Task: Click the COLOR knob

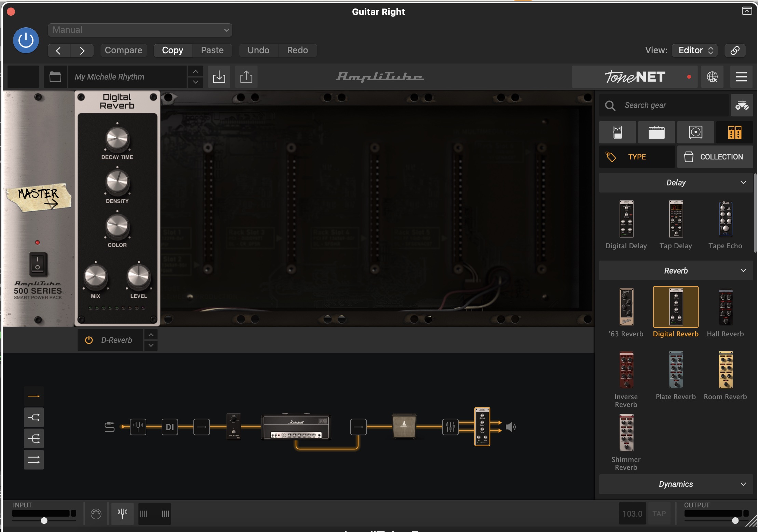Action: click(117, 226)
